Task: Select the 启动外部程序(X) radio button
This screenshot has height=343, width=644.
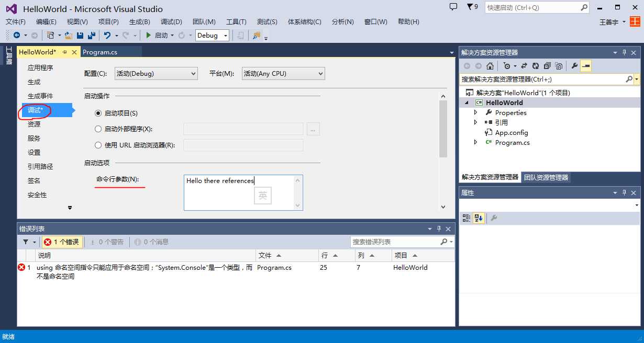Action: (98, 129)
